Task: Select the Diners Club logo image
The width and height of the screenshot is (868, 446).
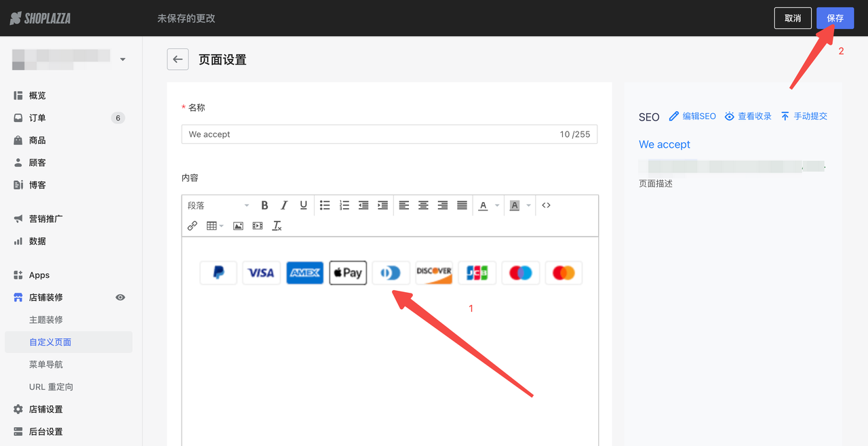Action: [x=391, y=272]
